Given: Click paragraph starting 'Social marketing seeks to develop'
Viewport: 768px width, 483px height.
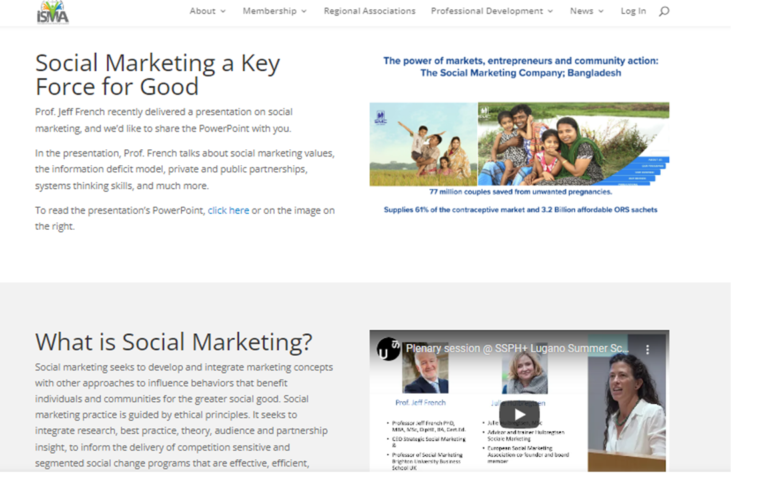Looking at the screenshot, I should pos(184,415).
